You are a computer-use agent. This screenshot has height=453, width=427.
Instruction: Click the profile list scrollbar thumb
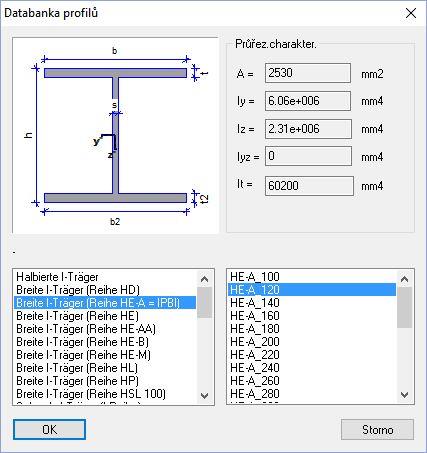(x=405, y=307)
